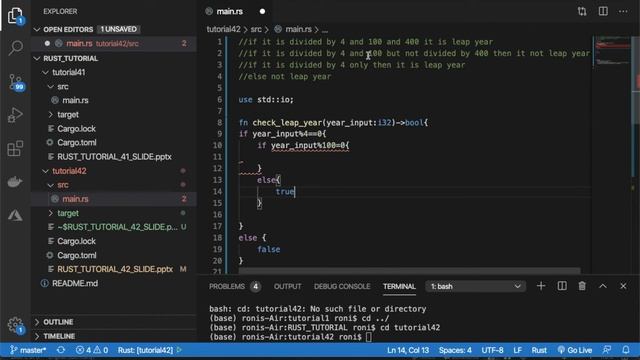Open the Docker view in activity bar
The width and height of the screenshot is (640, 360).
(x=16, y=182)
